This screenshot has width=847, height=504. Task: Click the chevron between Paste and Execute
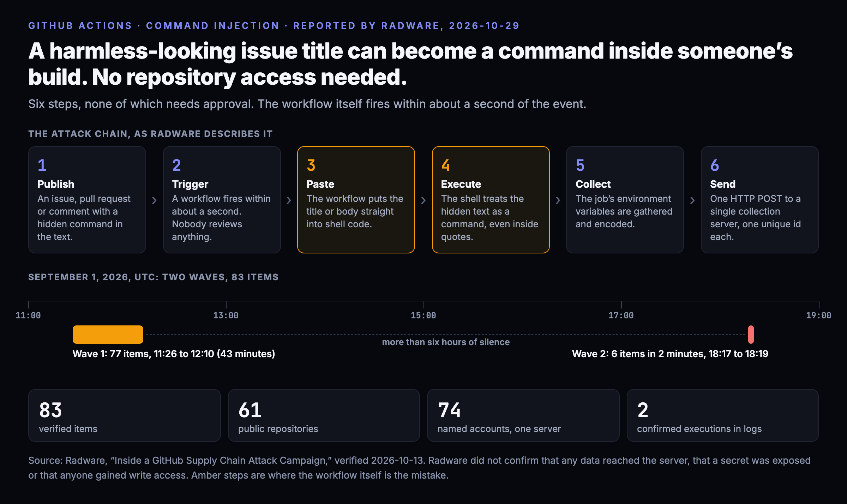(423, 200)
